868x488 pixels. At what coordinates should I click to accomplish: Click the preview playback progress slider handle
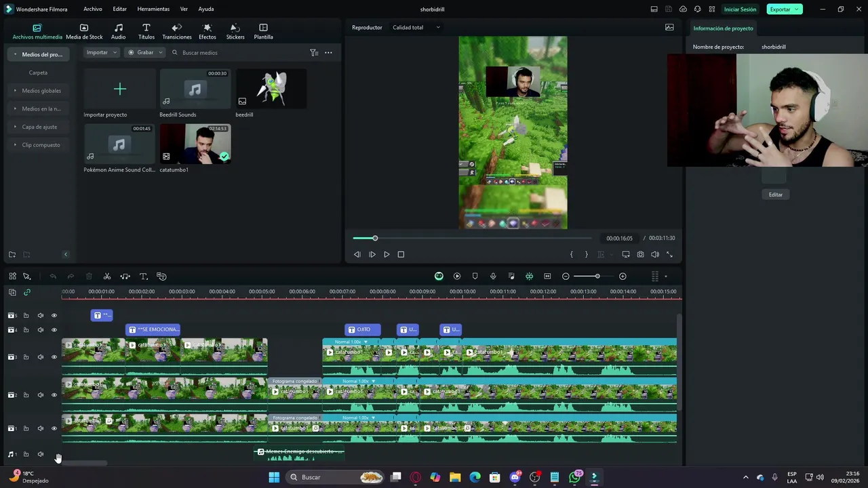coord(375,238)
